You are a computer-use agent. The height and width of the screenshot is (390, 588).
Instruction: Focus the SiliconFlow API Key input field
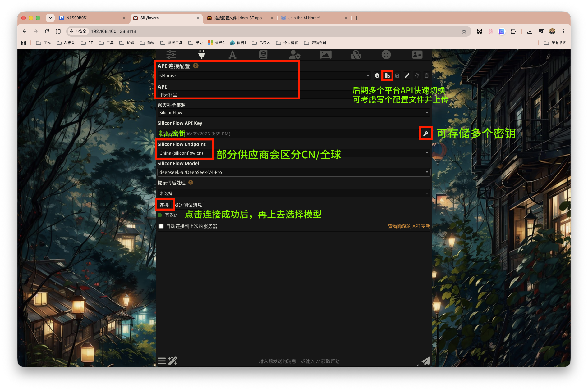pos(288,134)
